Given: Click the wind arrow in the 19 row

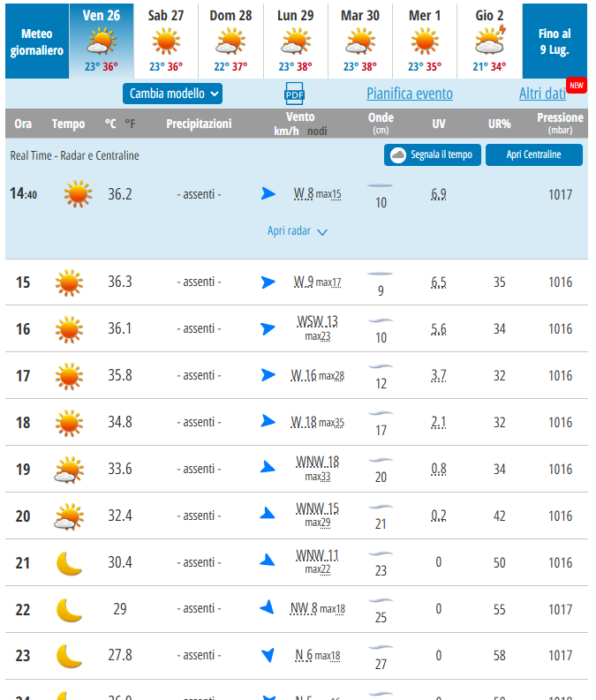Looking at the screenshot, I should [x=268, y=467].
